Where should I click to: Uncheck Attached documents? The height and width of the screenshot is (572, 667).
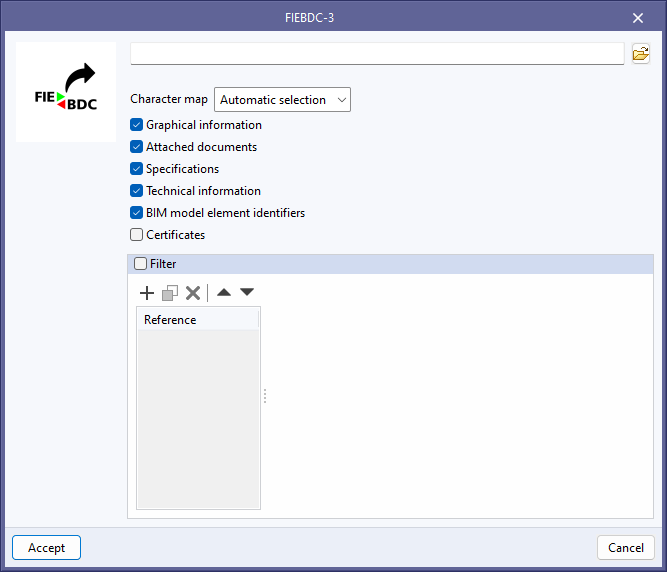tap(136, 147)
